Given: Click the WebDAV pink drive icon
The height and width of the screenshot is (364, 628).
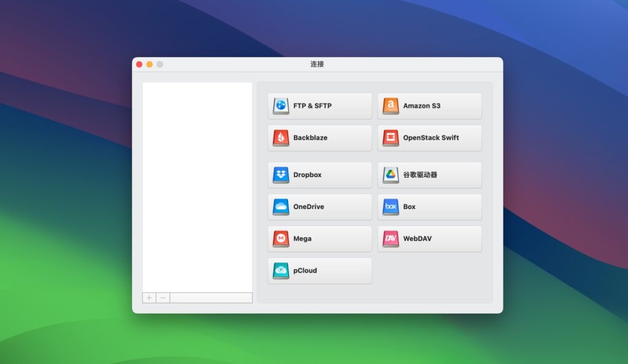Looking at the screenshot, I should pos(391,238).
